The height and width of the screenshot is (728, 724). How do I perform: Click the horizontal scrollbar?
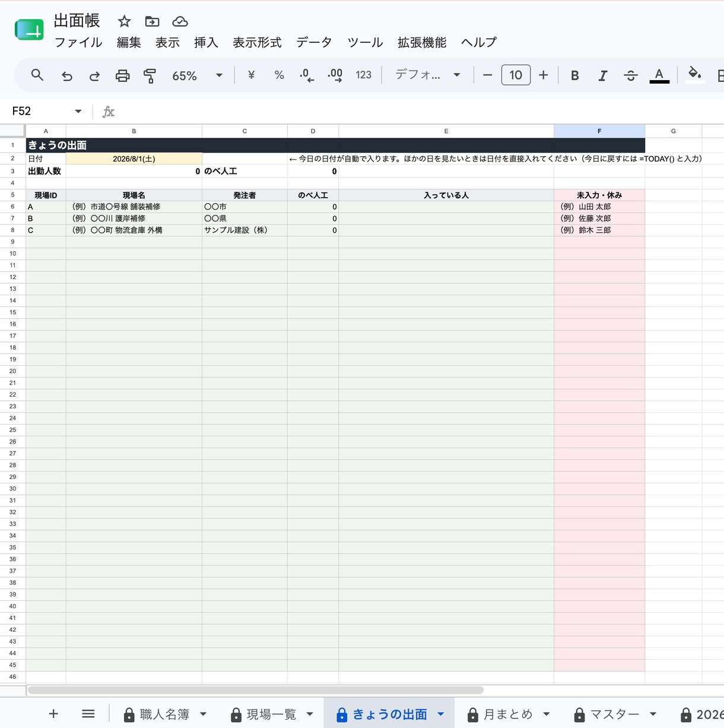255,690
